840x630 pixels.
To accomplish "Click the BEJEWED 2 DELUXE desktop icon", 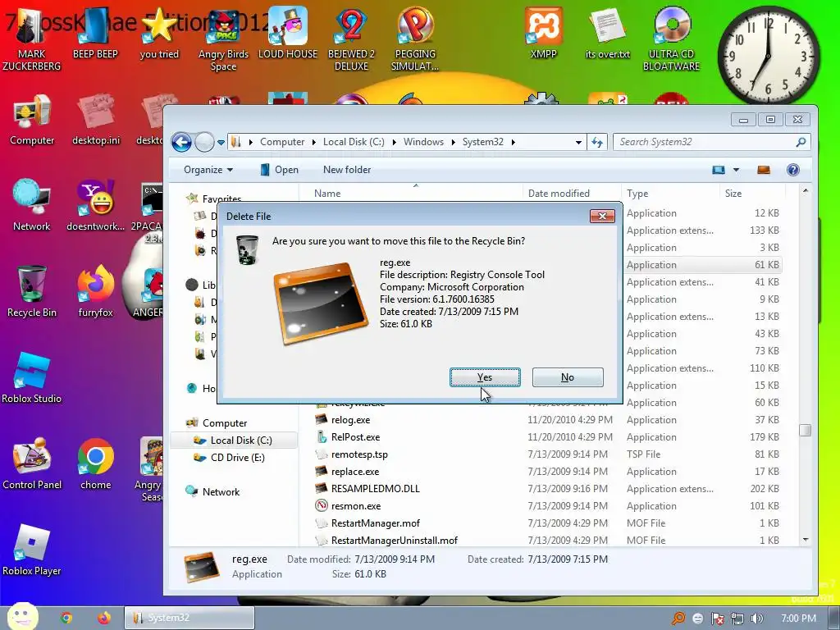I will [x=351, y=40].
